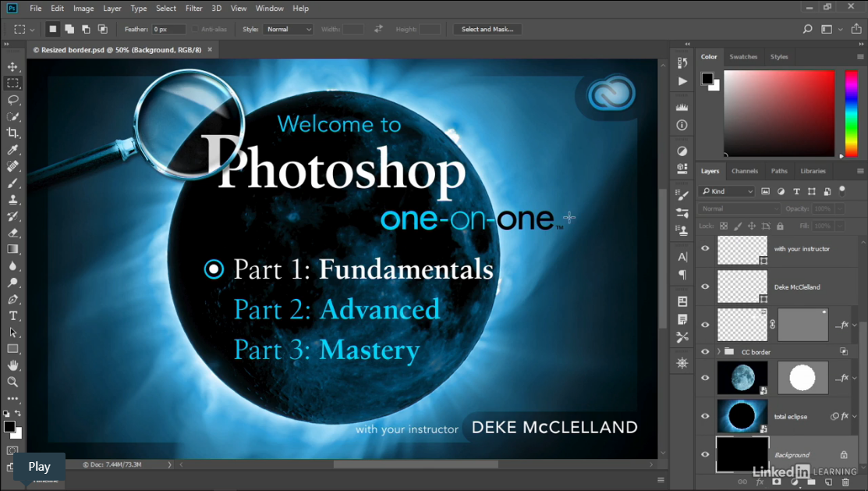Open the Color panel flyout menu

[x=859, y=56]
